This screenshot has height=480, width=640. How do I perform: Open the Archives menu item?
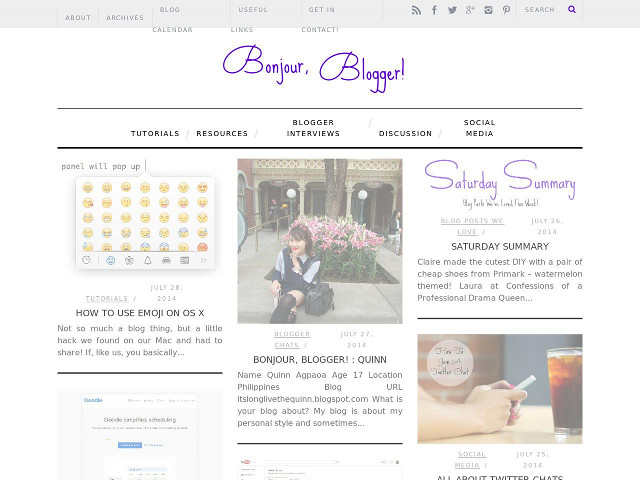125,18
